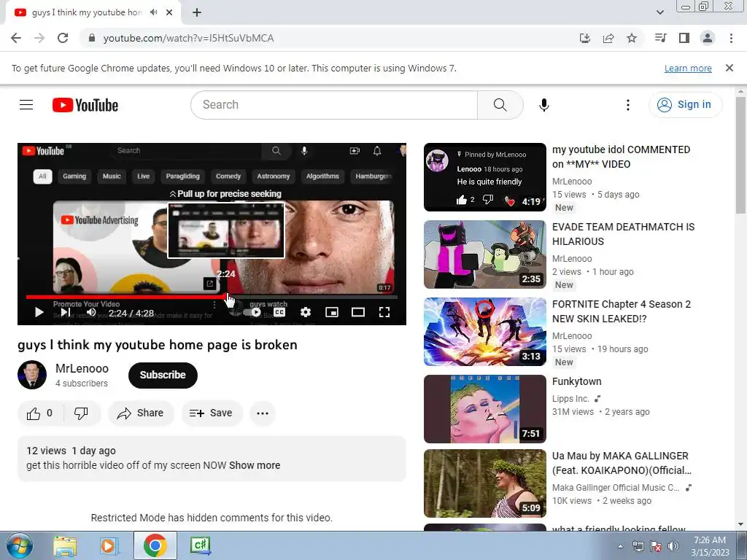Image resolution: width=747 pixels, height=560 pixels.
Task: Mute the tab via its speaker icon
Action: pyautogui.click(x=153, y=12)
